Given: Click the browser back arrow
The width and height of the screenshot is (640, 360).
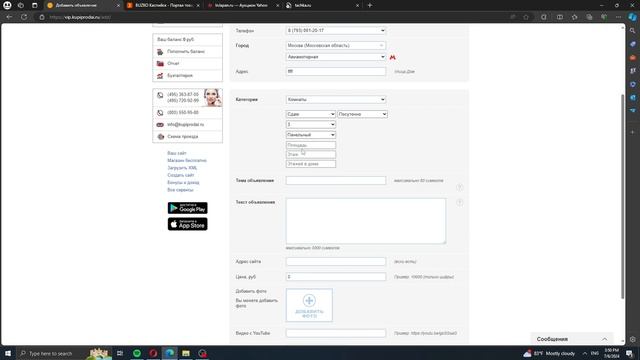Looking at the screenshot, I should pos(9,17).
